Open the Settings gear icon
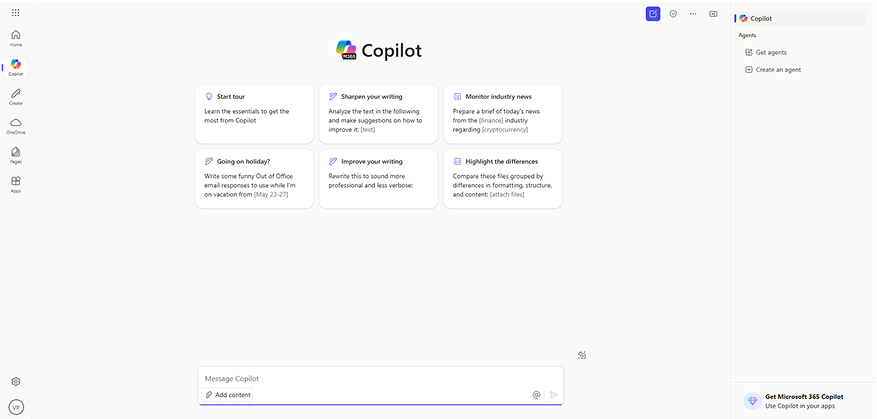877x419 pixels. point(16,382)
